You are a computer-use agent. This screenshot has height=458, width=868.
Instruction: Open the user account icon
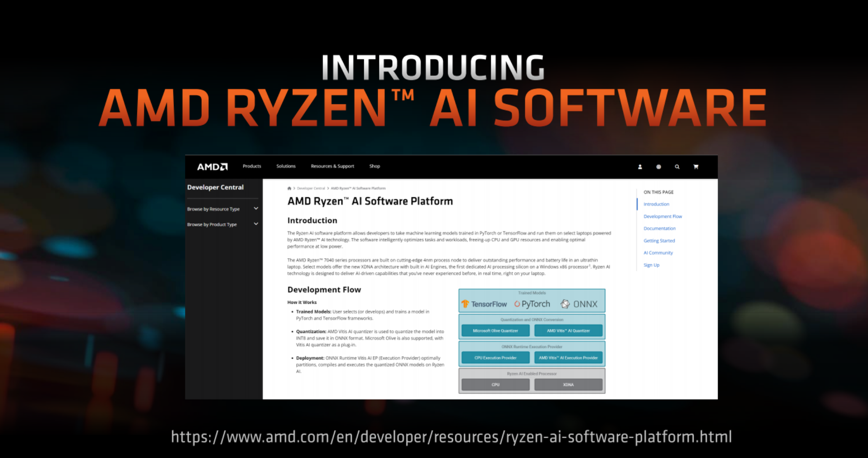[x=640, y=167]
